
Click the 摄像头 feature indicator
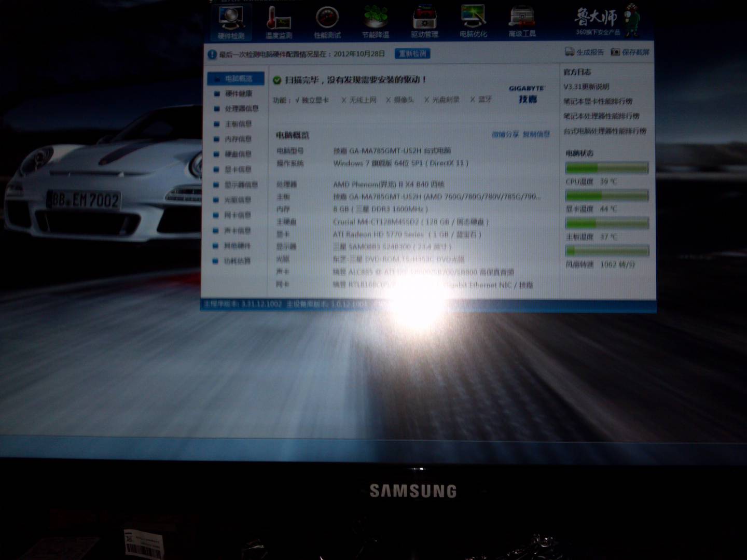point(400,100)
